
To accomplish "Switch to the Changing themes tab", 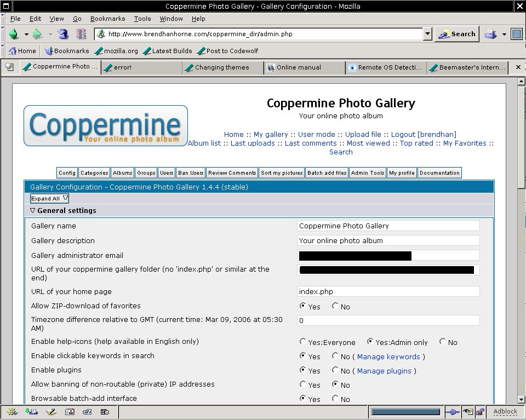I will pyautogui.click(x=223, y=67).
